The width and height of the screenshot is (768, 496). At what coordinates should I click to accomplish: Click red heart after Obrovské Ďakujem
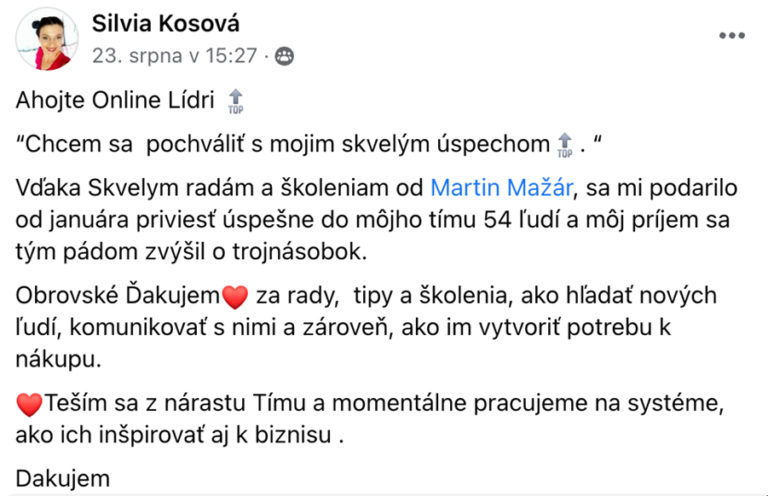[x=235, y=297]
